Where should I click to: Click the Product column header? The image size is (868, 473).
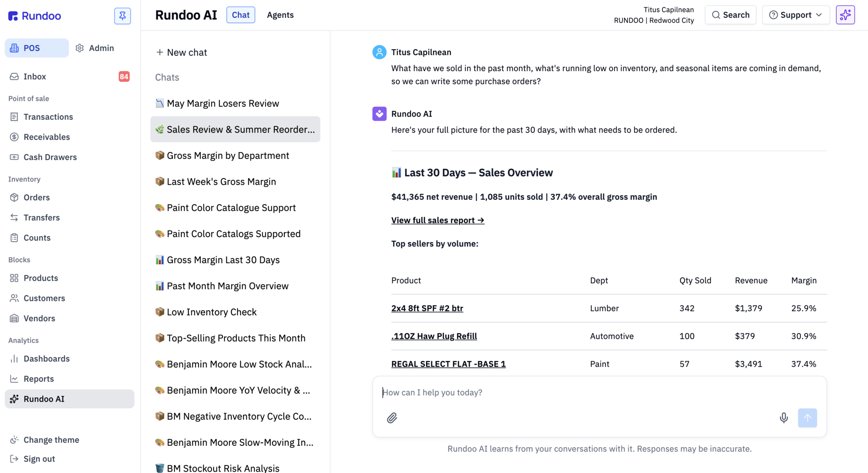tap(406, 280)
